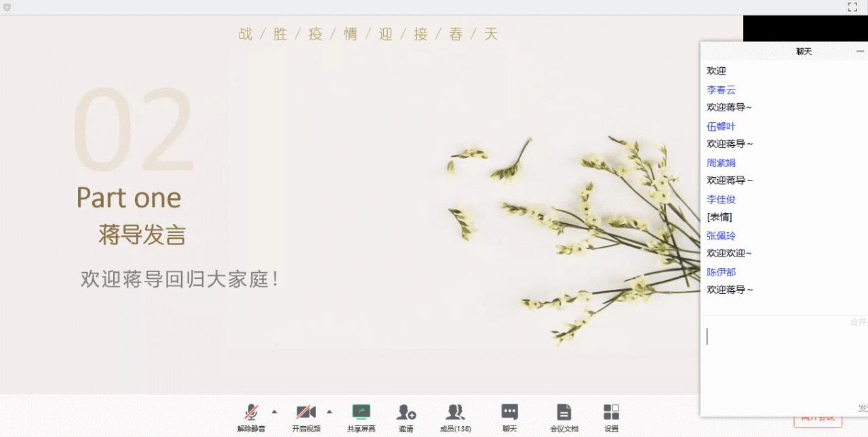Open meeting documents (会议文档)

pos(564,413)
